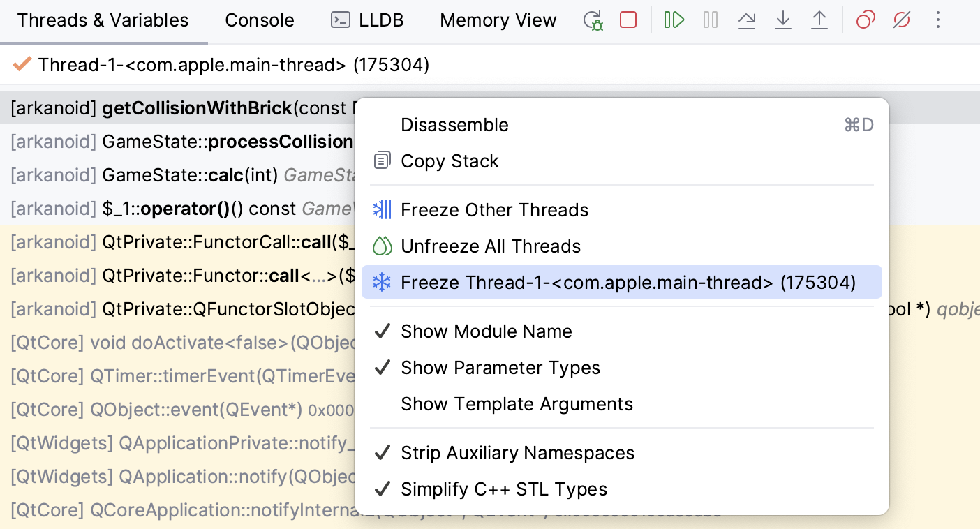
Task: Click the Rerun debugger icon
Action: [593, 20]
